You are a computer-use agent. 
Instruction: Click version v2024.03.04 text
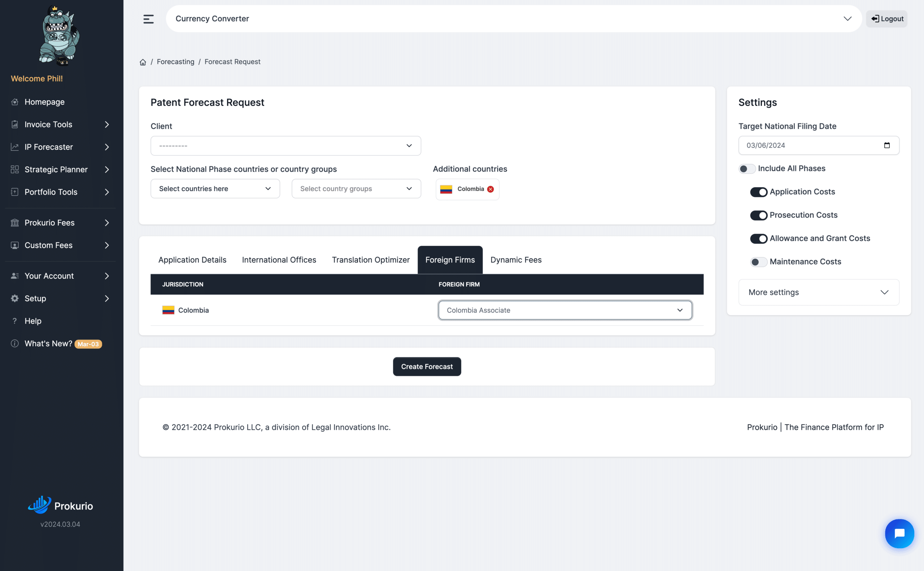click(x=60, y=524)
